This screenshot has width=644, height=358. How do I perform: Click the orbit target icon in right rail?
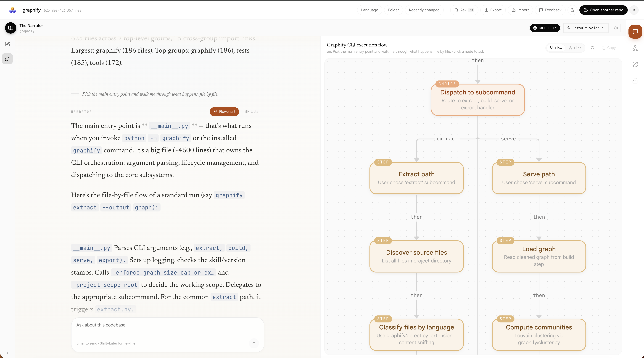[635, 64]
